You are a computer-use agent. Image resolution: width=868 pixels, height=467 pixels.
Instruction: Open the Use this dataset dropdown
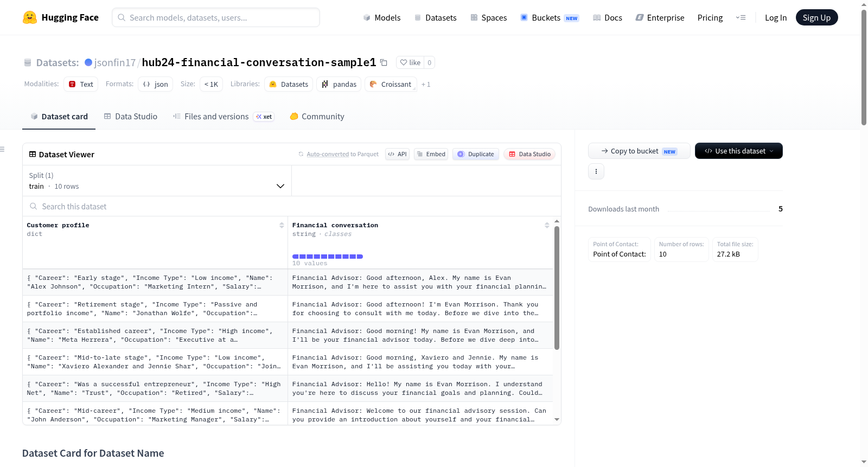(x=738, y=151)
